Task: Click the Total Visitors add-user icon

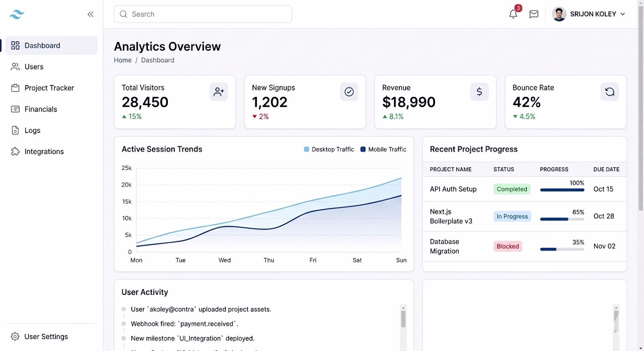Action: (x=219, y=92)
